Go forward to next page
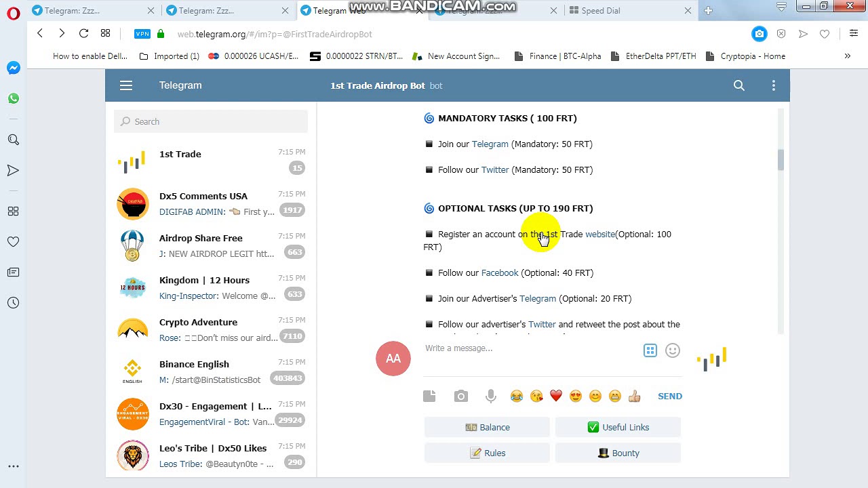This screenshot has width=868, height=488. [x=62, y=33]
